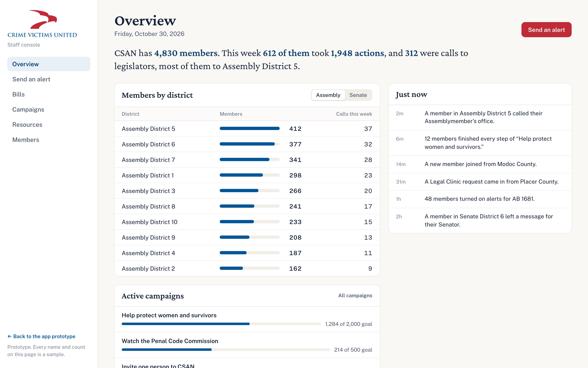
Task: Click the 214 of 500 goal text
Action: point(353,350)
